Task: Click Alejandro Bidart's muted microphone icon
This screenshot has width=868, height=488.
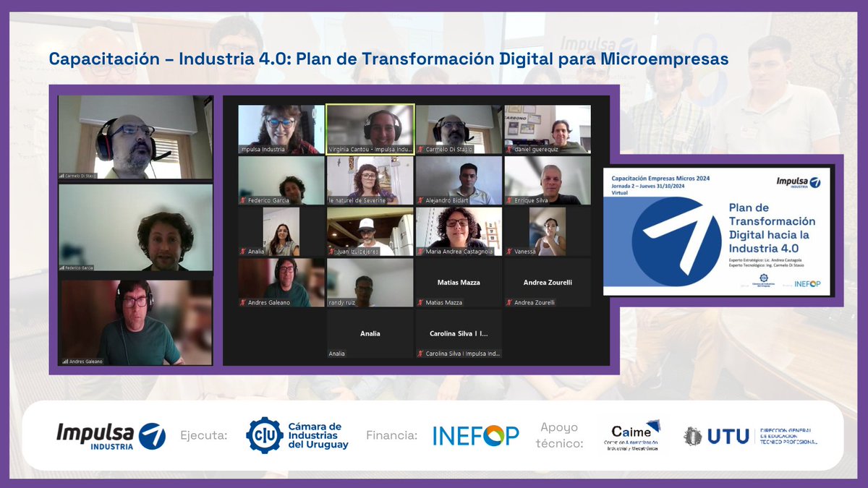Action: 420,200
